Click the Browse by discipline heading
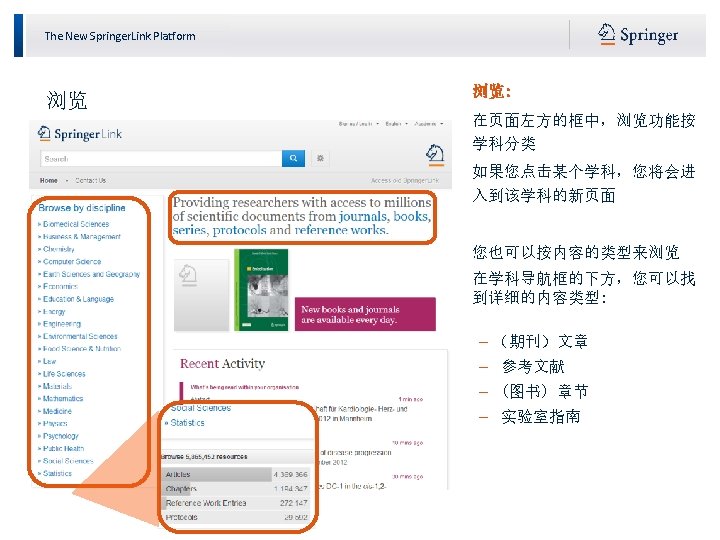Screen dimensions: 720x540 pos(82,208)
